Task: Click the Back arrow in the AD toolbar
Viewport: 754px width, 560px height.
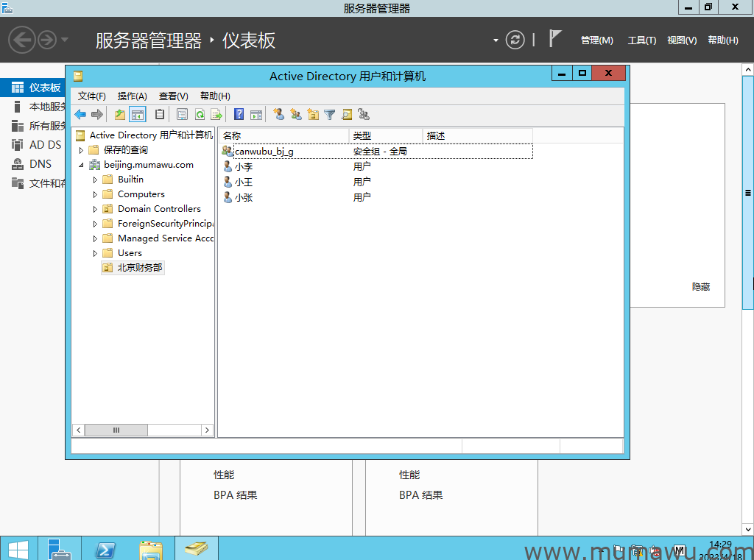Action: pyautogui.click(x=80, y=114)
